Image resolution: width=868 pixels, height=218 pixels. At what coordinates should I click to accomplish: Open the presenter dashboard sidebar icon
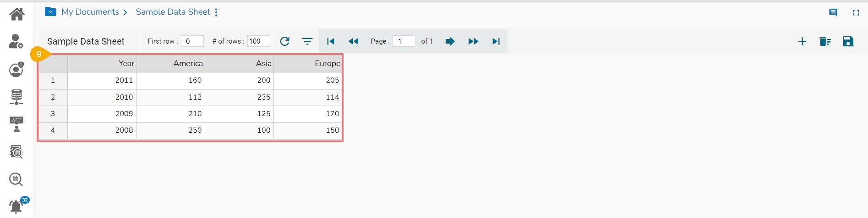click(16, 124)
